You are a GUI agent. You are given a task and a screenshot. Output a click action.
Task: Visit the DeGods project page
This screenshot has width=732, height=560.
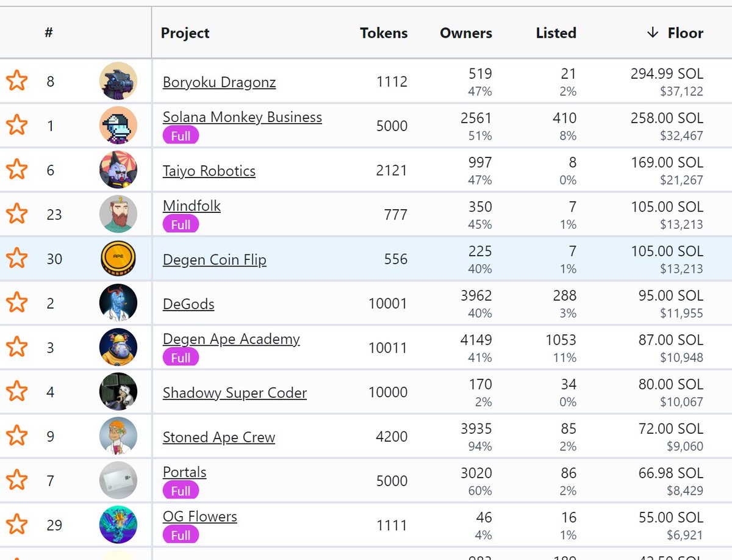pos(188,304)
